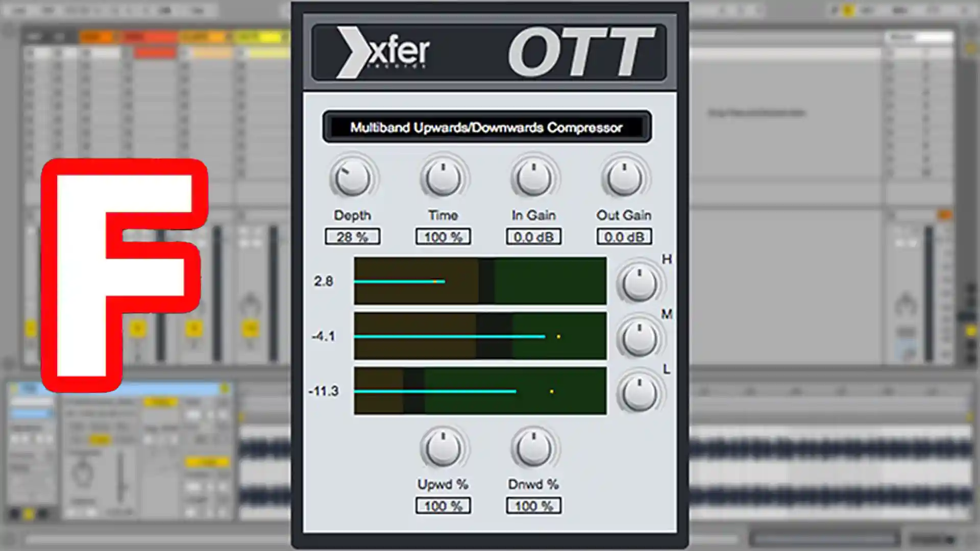The image size is (980, 551).
Task: Click the L band gain knob
Action: (639, 393)
